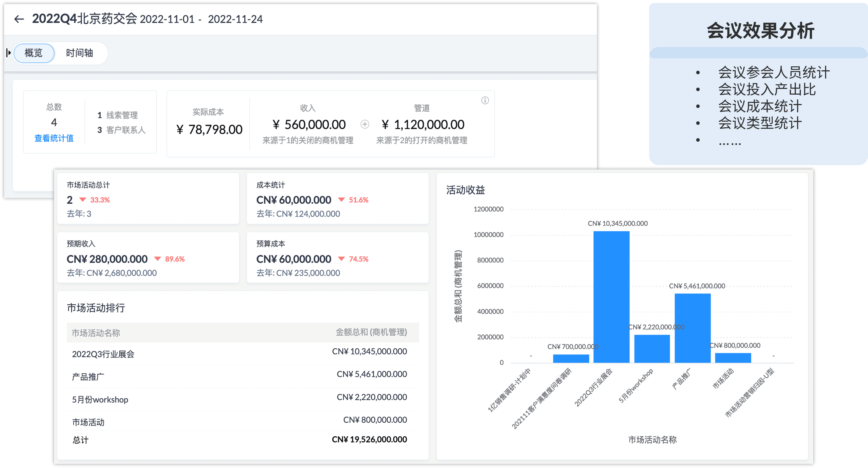
Task: Click the 实际成本 value ¥ 78,798.00
Action: pos(209,129)
